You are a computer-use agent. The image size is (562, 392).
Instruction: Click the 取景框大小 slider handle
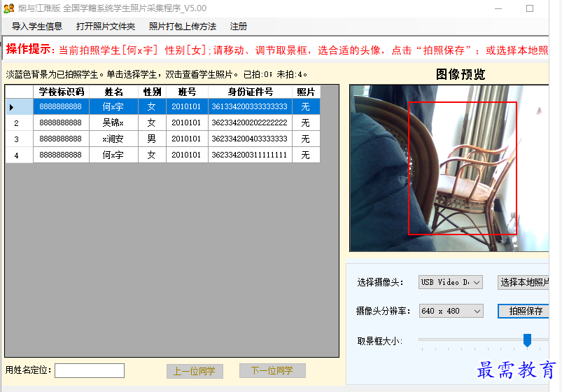527,340
